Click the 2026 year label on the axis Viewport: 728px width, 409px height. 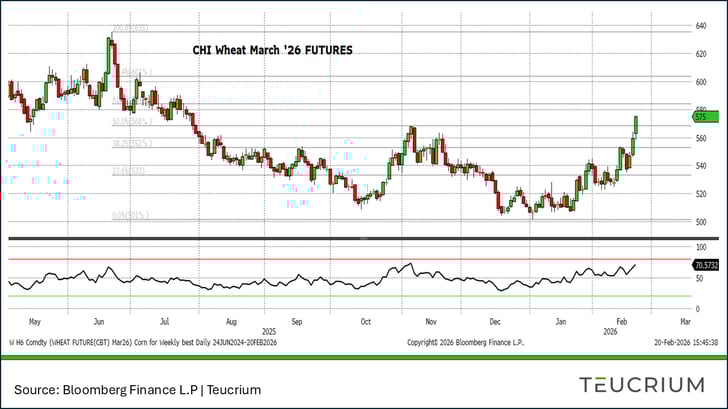coord(609,330)
